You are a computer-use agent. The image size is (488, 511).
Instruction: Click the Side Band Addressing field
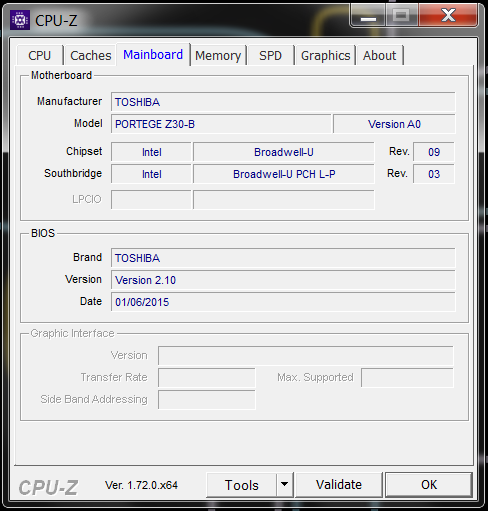point(207,399)
